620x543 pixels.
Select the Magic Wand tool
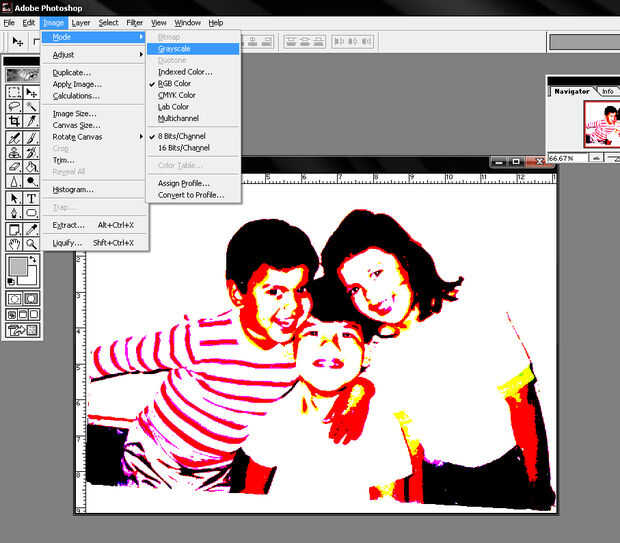click(x=31, y=107)
